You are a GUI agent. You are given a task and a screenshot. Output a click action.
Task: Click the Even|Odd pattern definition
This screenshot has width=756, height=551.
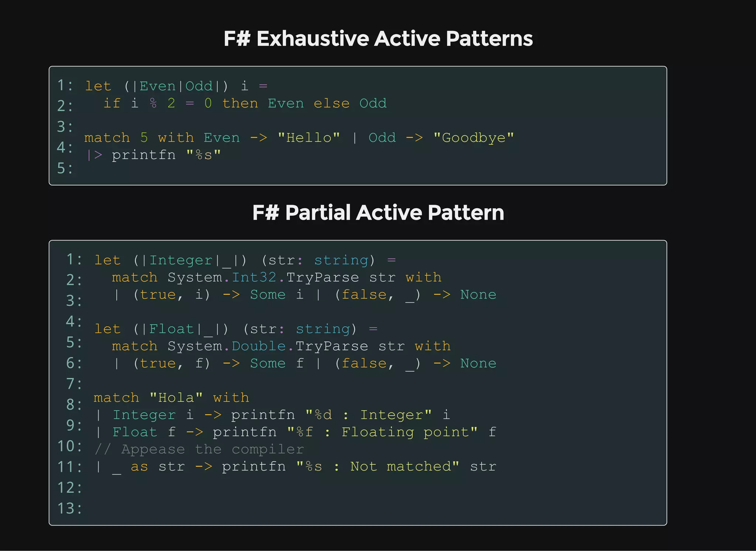176,86
